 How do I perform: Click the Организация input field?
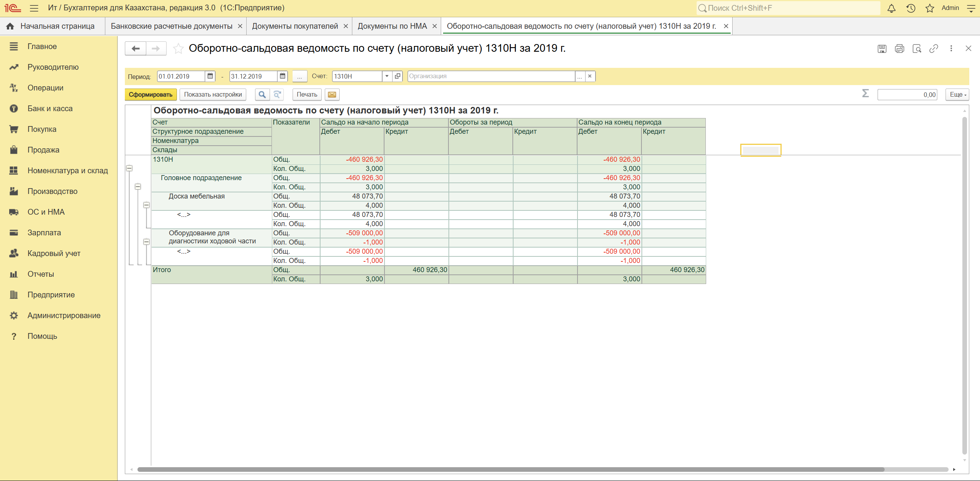pos(491,76)
